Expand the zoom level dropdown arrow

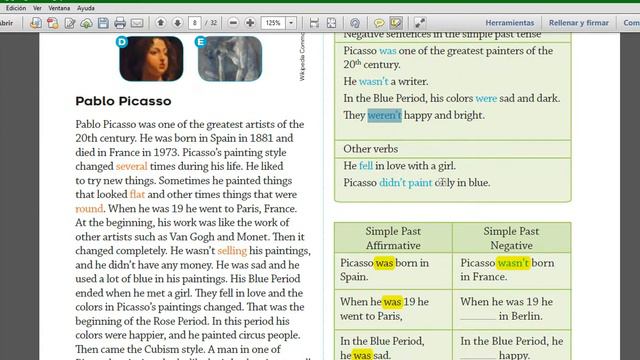[x=291, y=23]
